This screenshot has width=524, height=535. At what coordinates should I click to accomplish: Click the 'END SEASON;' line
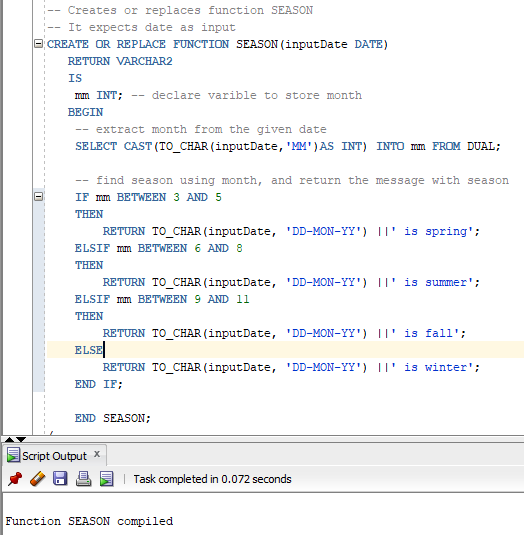[x=113, y=418]
